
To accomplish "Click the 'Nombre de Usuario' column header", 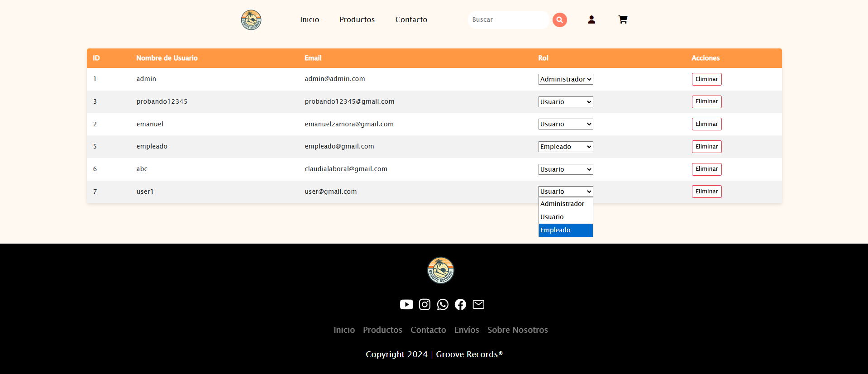I will tap(167, 58).
